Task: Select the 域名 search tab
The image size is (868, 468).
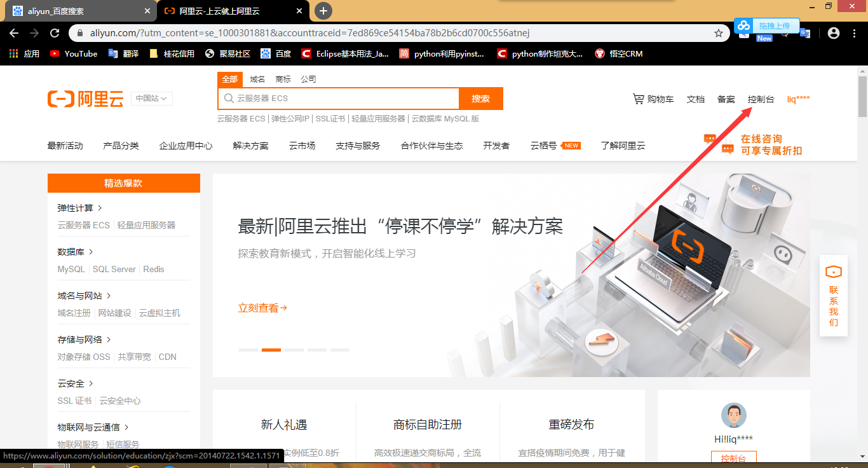Action: (x=257, y=79)
